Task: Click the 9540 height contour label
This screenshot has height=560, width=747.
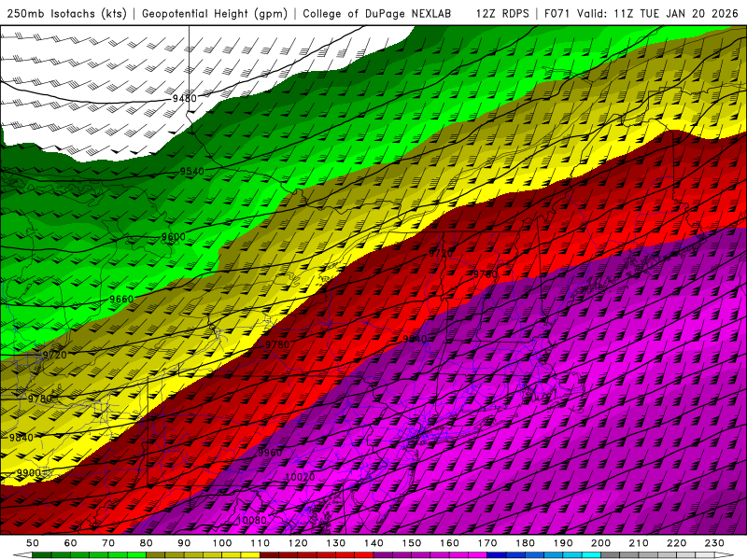Action: (192, 172)
